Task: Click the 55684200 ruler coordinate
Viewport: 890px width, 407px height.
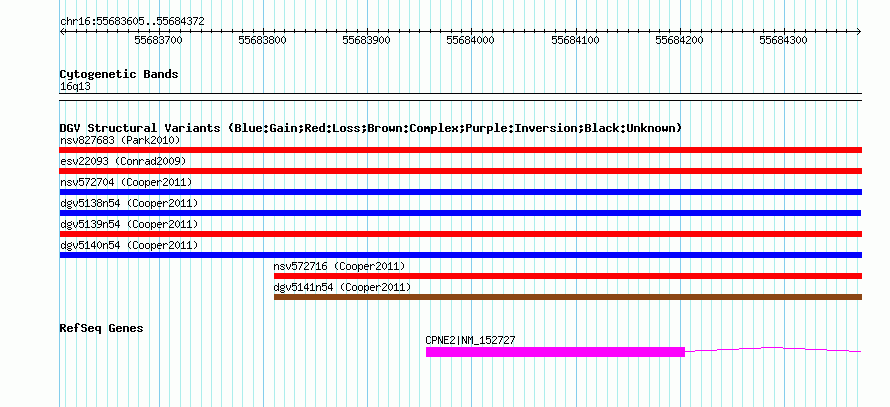Action: click(679, 40)
